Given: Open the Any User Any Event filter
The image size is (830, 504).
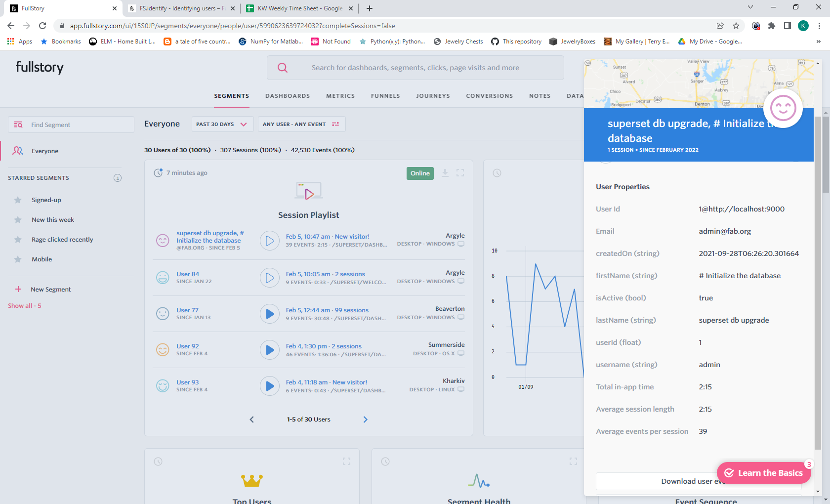Looking at the screenshot, I should (301, 124).
